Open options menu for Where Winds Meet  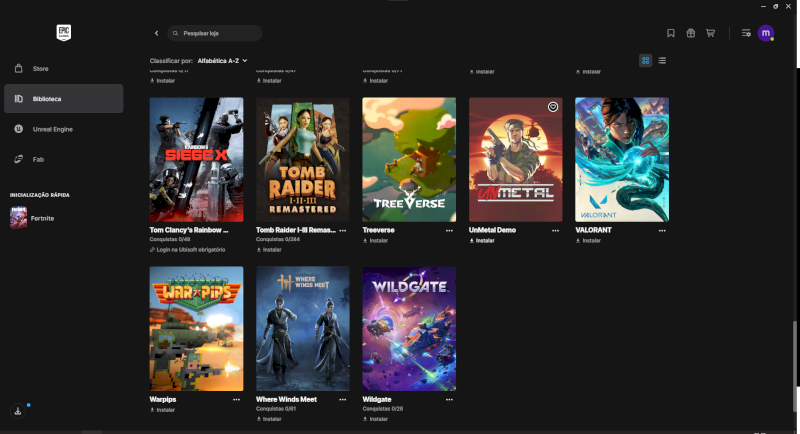(342, 400)
